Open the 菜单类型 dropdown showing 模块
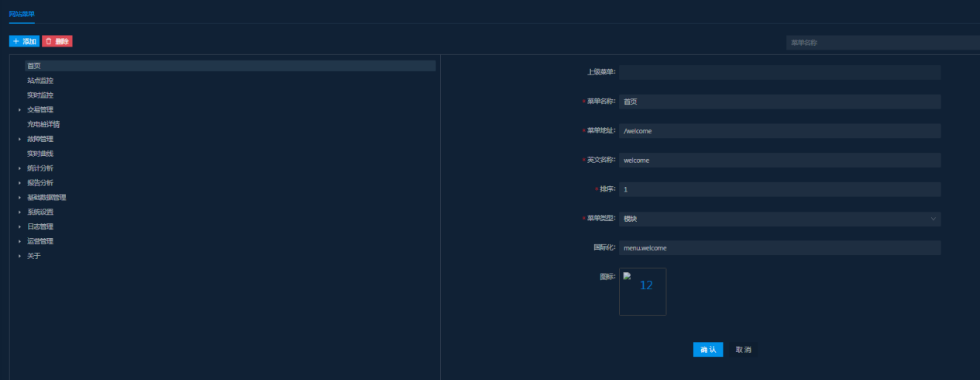This screenshot has width=980, height=380. point(779,219)
